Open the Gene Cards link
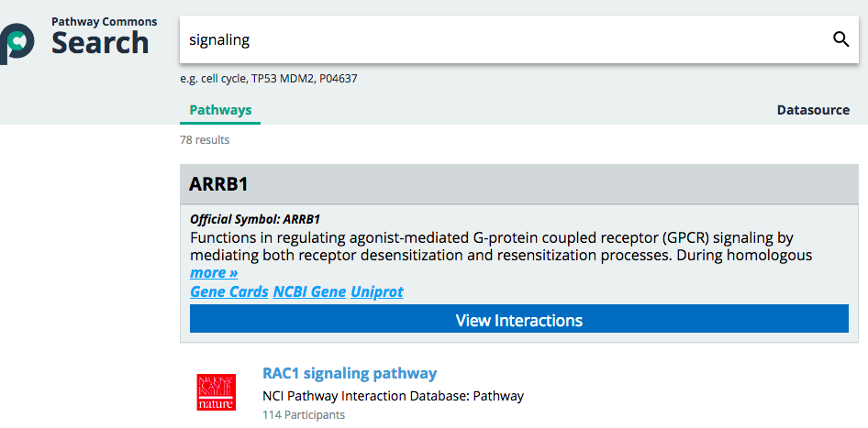The image size is (868, 428). pos(229,291)
